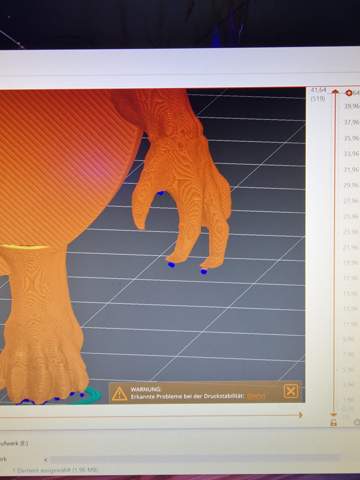Click the drive entry labeled (E:)

(x=14, y=443)
